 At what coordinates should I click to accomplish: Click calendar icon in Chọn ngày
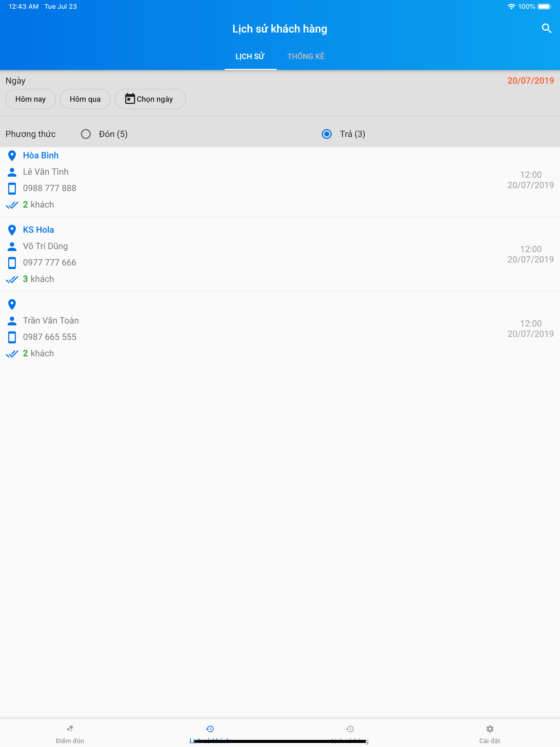click(130, 99)
